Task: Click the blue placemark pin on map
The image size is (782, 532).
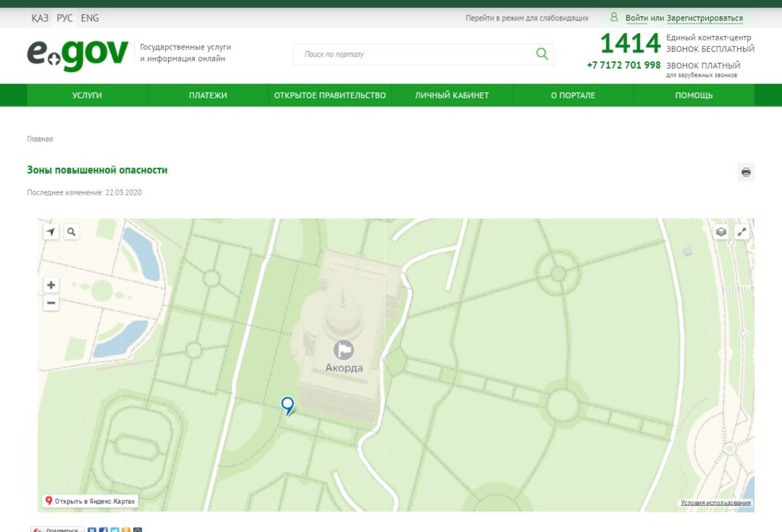Action: click(287, 406)
